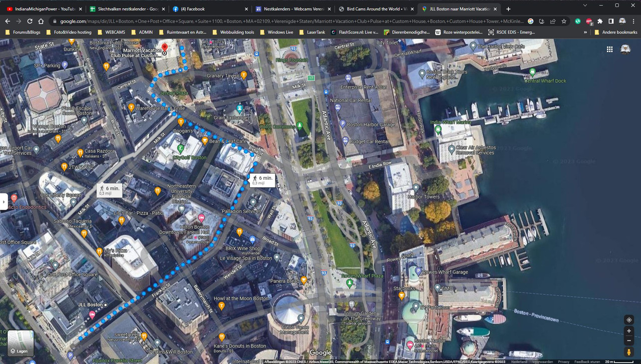Click the CityGolf Boston green marker
641x364 pixels.
[x=181, y=149]
